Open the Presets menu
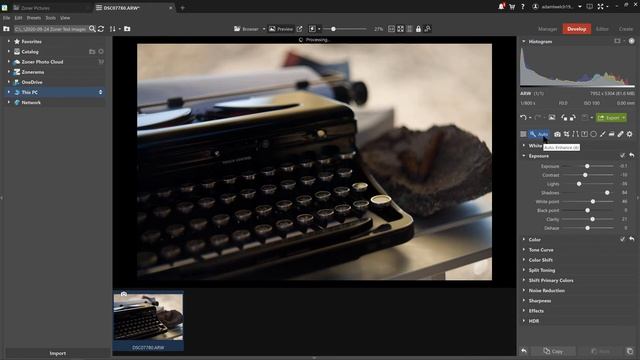This screenshot has height=360, width=640. 34,18
